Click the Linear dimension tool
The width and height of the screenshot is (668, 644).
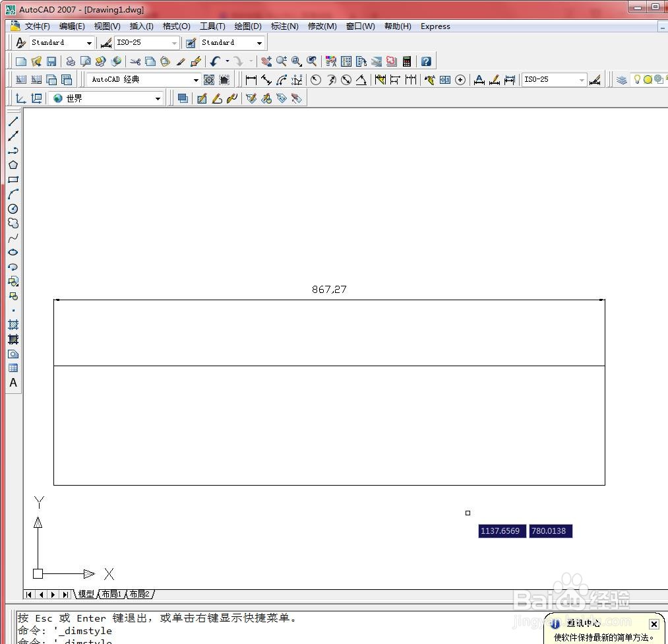(251, 80)
